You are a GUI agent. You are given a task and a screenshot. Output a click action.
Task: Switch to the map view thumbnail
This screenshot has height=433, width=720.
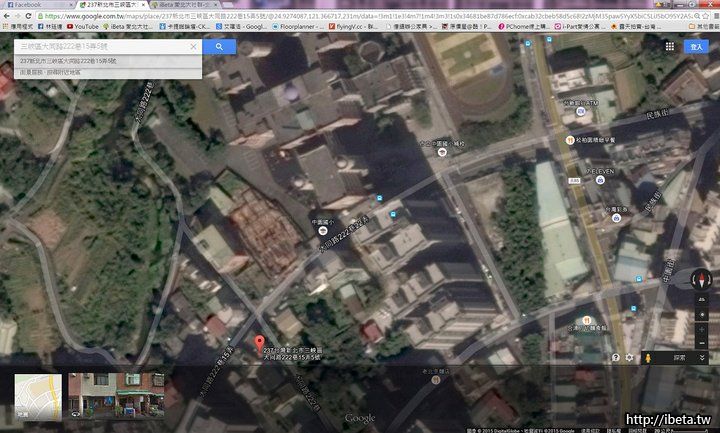pyautogui.click(x=38, y=397)
